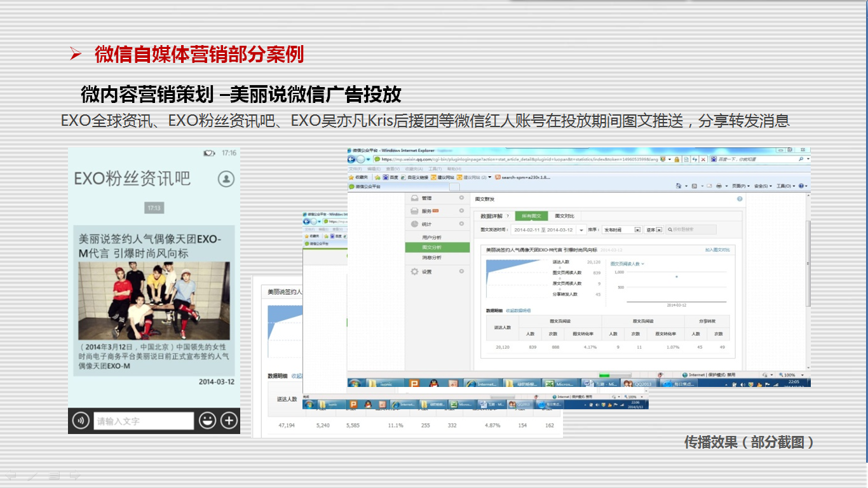This screenshot has width=868, height=488.
Task: Click the 20,120 送达人数 table value
Action: [x=503, y=347]
